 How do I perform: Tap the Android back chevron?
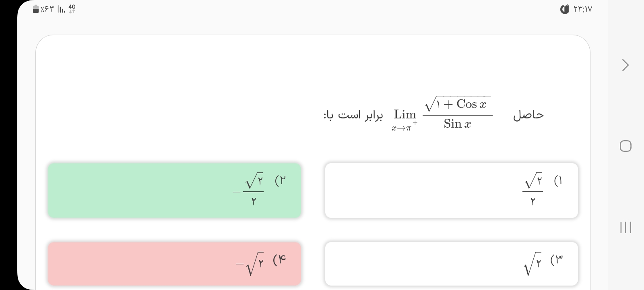625,65
